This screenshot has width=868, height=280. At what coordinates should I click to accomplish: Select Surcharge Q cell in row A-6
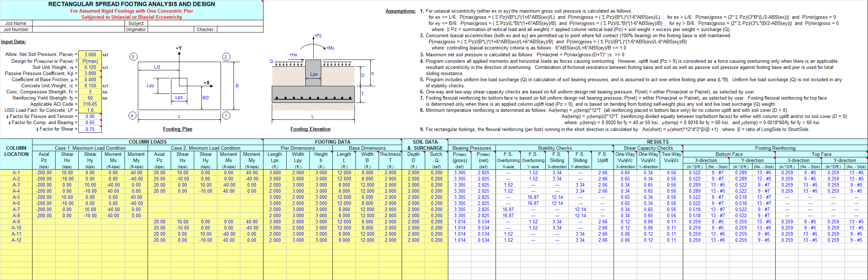pos(436,203)
